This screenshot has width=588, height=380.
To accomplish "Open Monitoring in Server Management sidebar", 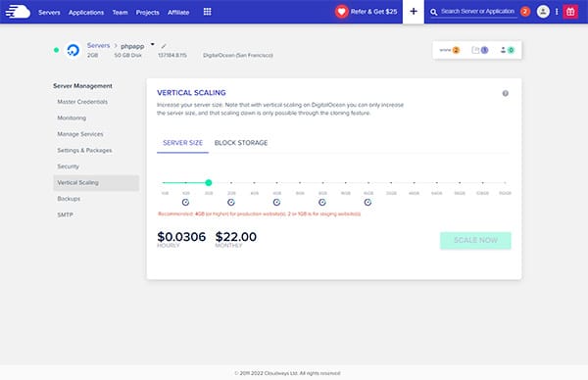I will coord(72,118).
